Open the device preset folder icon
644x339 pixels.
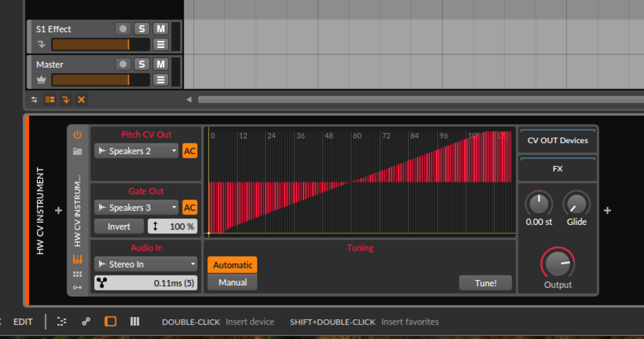77,152
